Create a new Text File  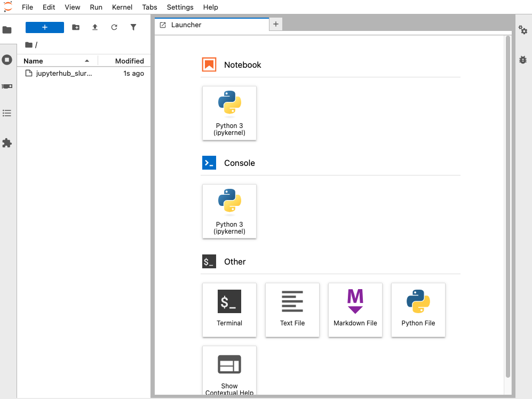tap(292, 310)
